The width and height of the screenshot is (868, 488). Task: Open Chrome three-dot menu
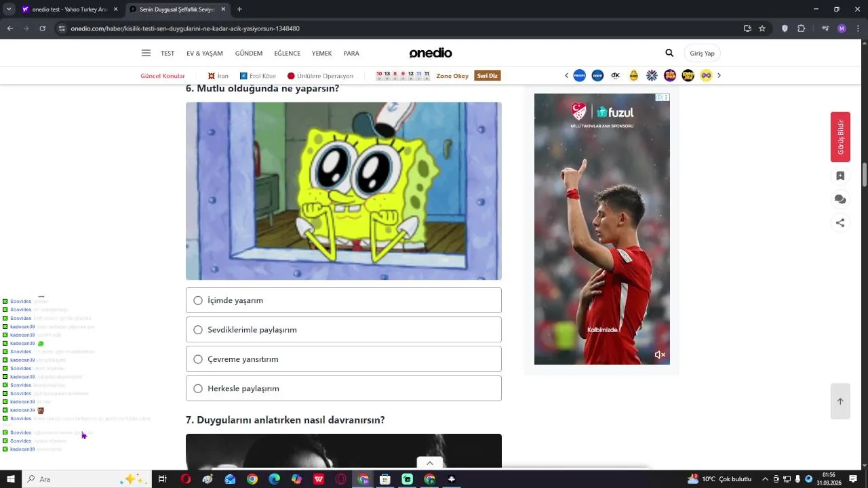tap(857, 28)
